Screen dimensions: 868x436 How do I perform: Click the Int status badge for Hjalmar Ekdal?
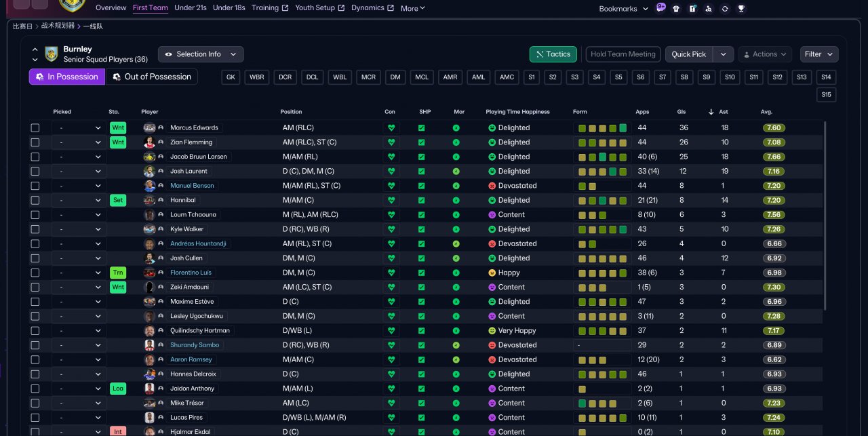(x=118, y=431)
